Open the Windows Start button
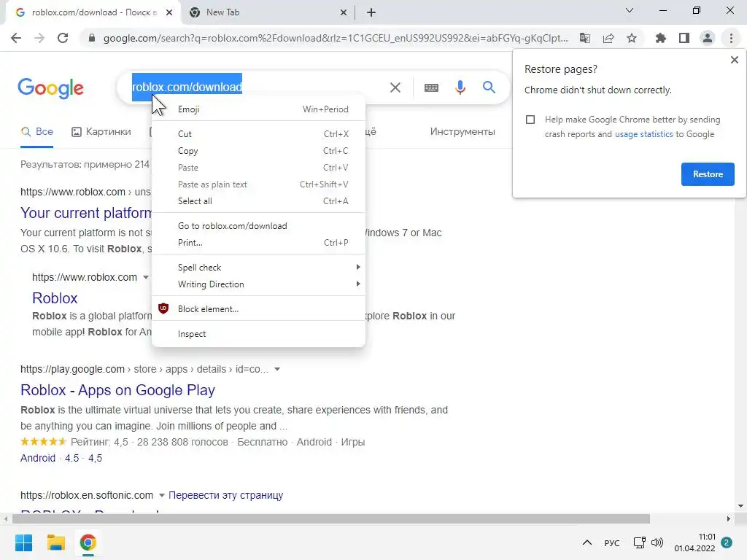This screenshot has height=560, width=747. [x=24, y=542]
